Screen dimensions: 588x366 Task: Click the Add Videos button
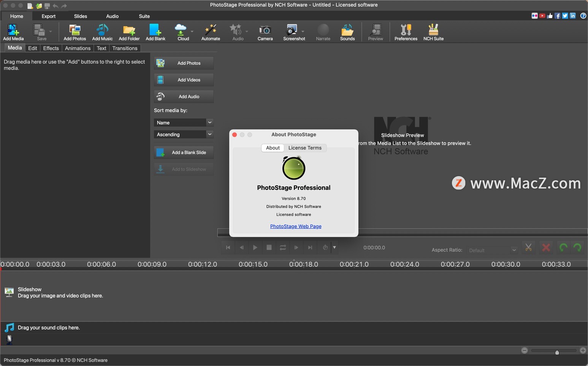(x=184, y=80)
